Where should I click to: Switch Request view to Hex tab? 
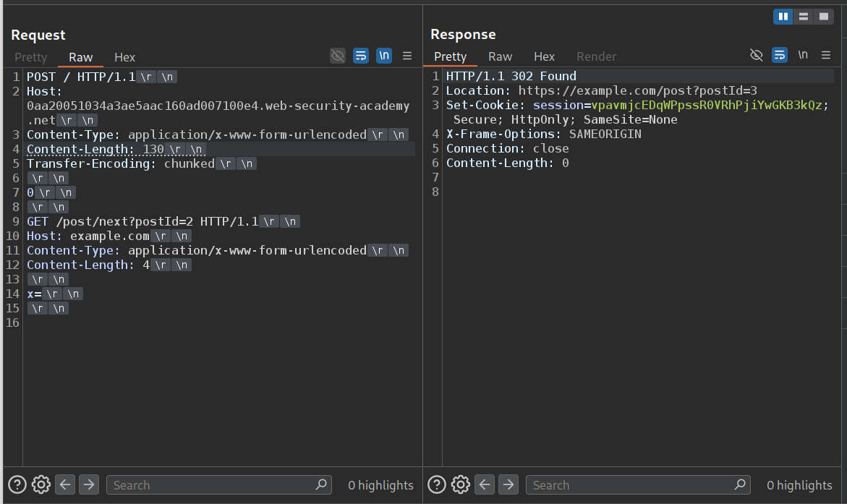click(x=124, y=57)
